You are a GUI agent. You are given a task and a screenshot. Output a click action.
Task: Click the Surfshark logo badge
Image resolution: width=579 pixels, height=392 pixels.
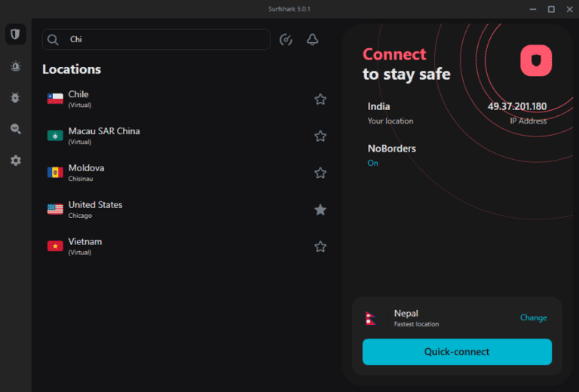click(536, 60)
